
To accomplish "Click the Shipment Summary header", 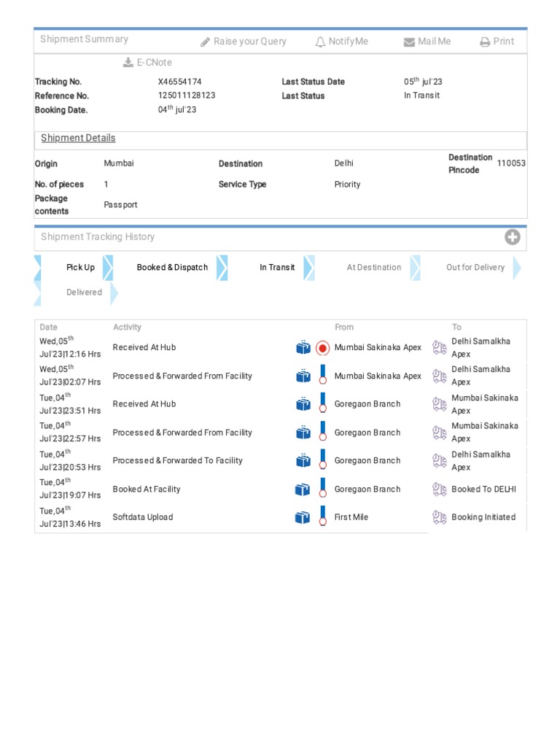I will tap(84, 39).
